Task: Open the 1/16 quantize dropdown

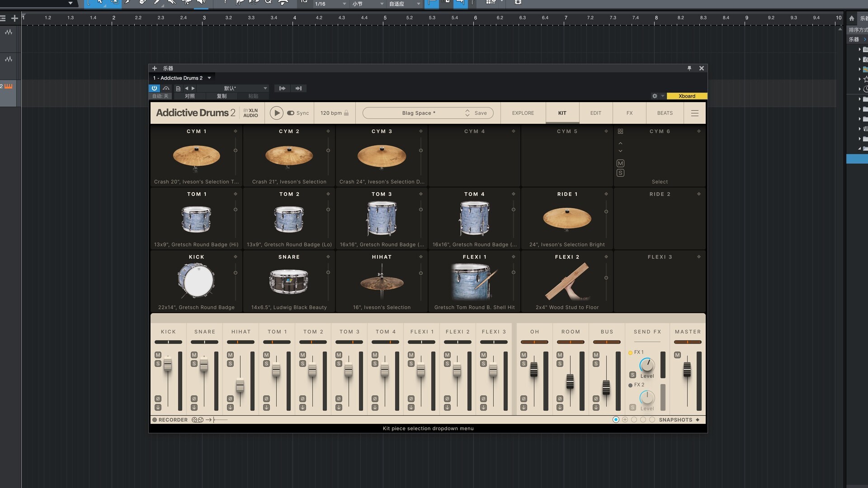Action: point(330,4)
